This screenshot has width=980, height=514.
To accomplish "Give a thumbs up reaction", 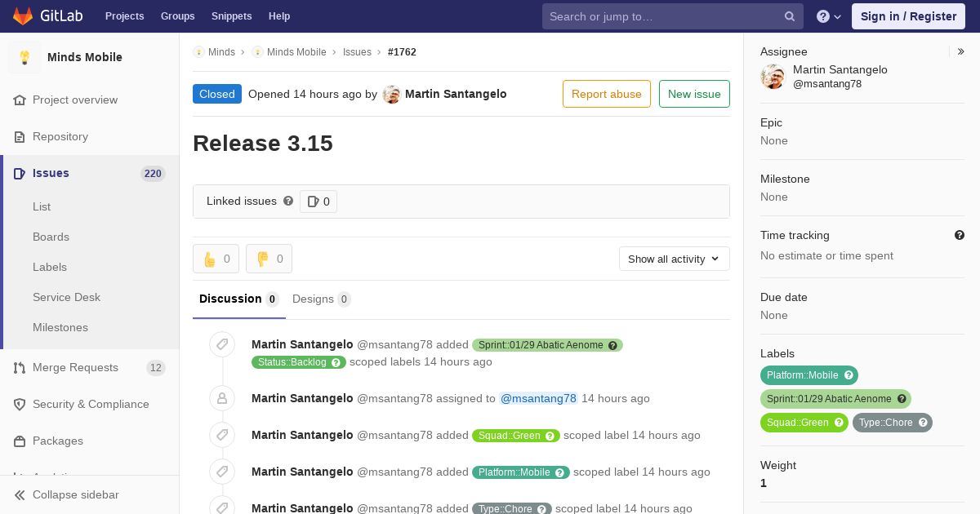I will point(216,259).
